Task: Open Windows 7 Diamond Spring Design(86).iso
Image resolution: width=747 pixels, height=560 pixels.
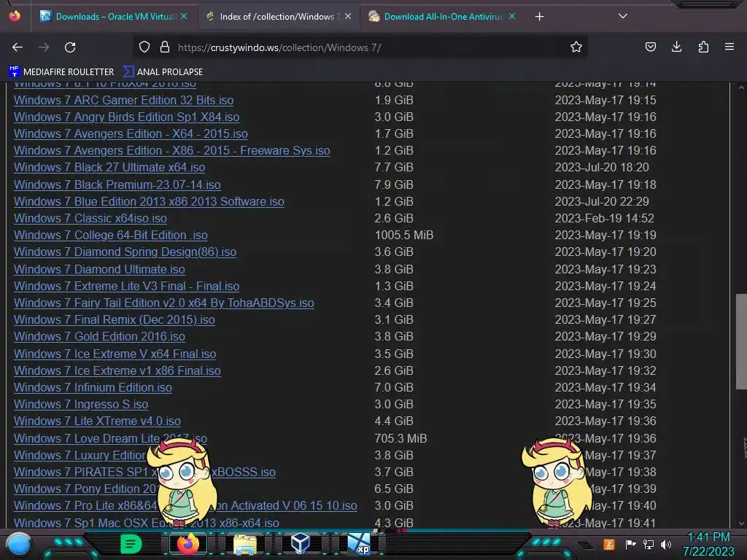Action: pos(125,252)
